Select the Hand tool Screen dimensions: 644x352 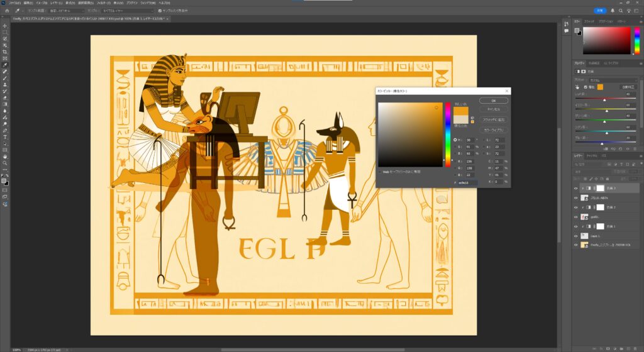coord(4,156)
